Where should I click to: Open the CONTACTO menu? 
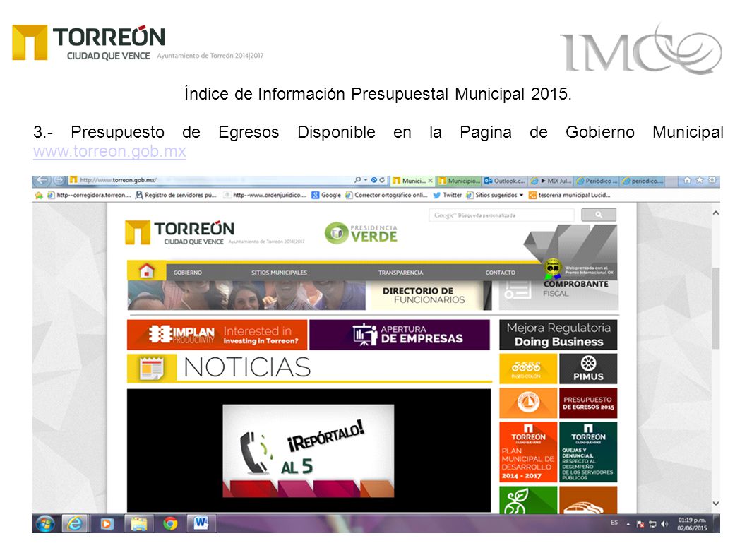(500, 273)
